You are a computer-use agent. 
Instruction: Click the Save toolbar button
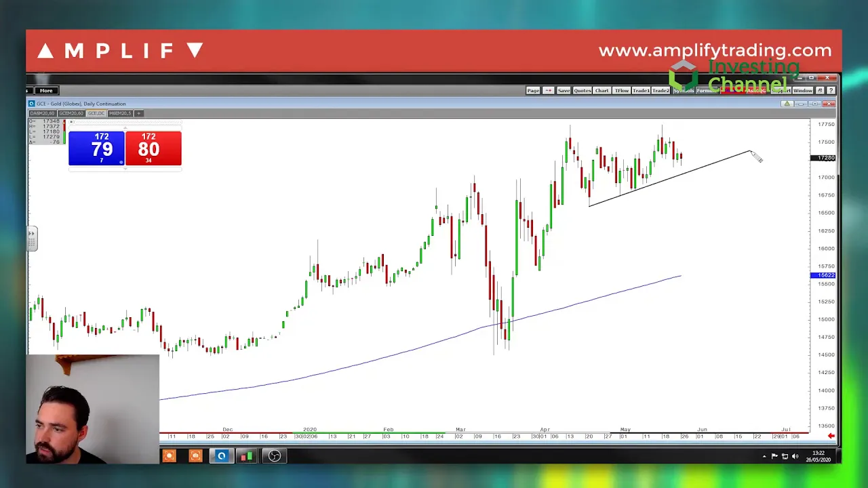(x=564, y=90)
